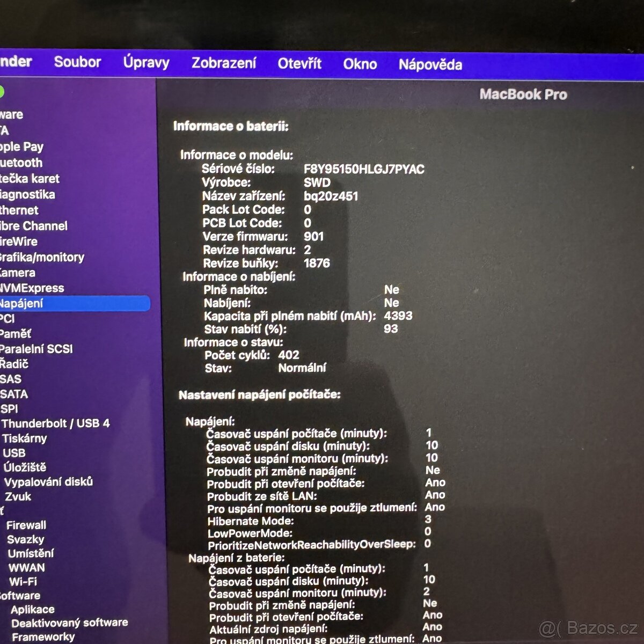Select SATA in the sidebar
The width and height of the screenshot is (644, 644).
tap(14, 394)
